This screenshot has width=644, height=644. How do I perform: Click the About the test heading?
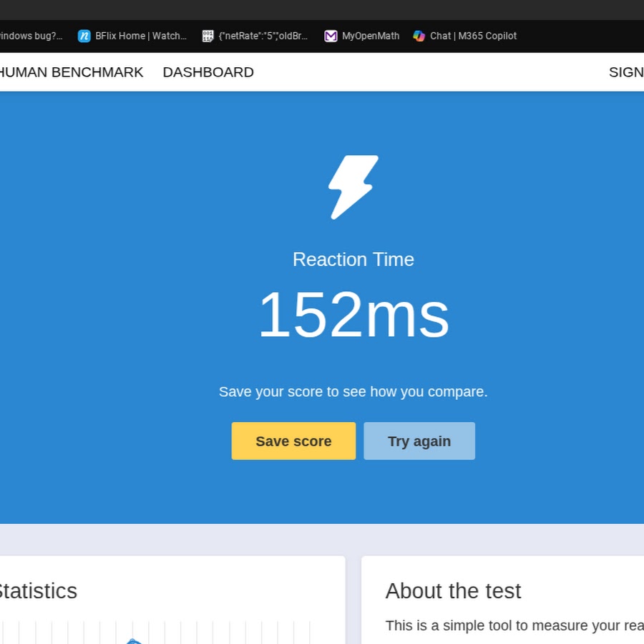coord(453,591)
